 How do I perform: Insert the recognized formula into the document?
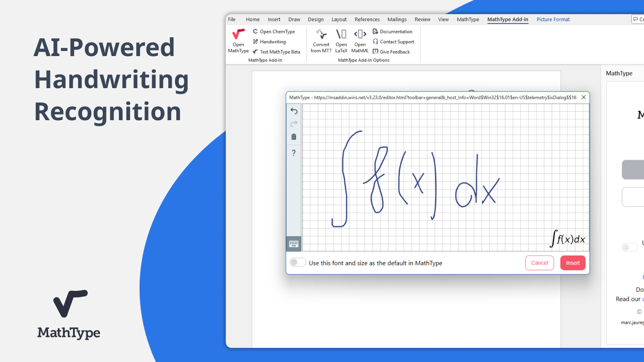point(573,263)
